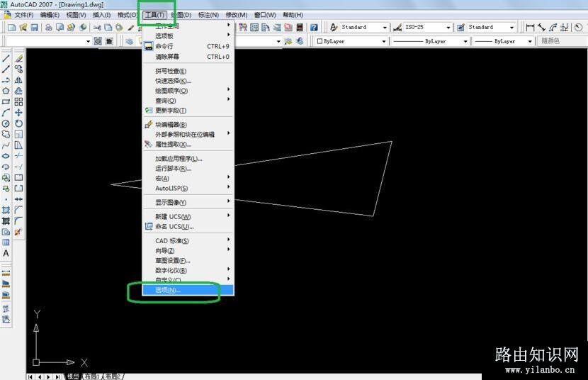588x380 pixels.
Task: Select the Polygon draw tool
Action: tap(6, 91)
